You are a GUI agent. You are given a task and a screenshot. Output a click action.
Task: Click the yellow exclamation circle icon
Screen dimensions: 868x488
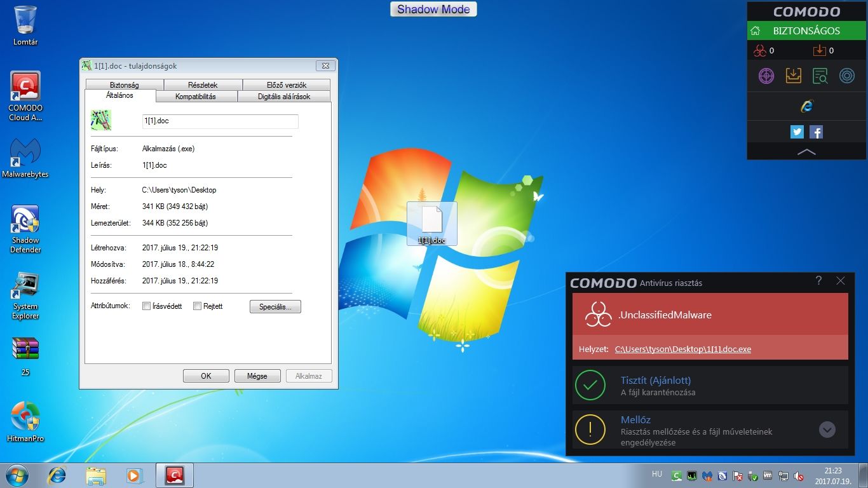tap(590, 430)
